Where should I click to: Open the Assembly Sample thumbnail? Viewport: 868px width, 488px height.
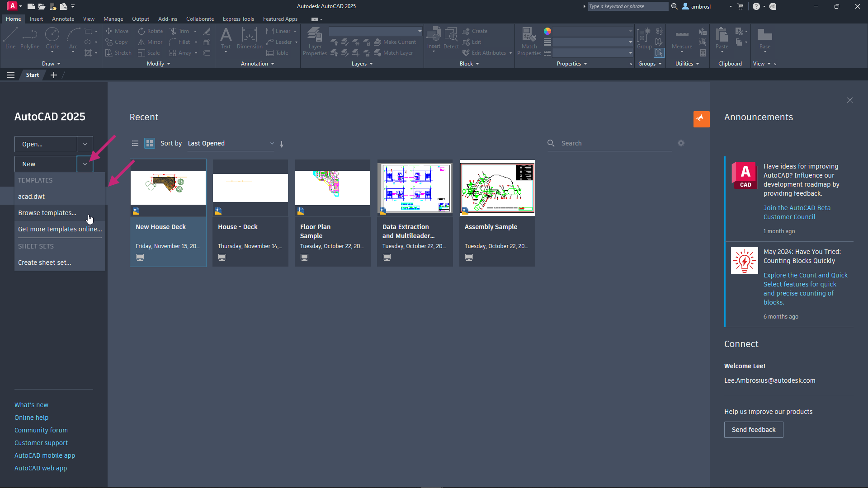(497, 188)
